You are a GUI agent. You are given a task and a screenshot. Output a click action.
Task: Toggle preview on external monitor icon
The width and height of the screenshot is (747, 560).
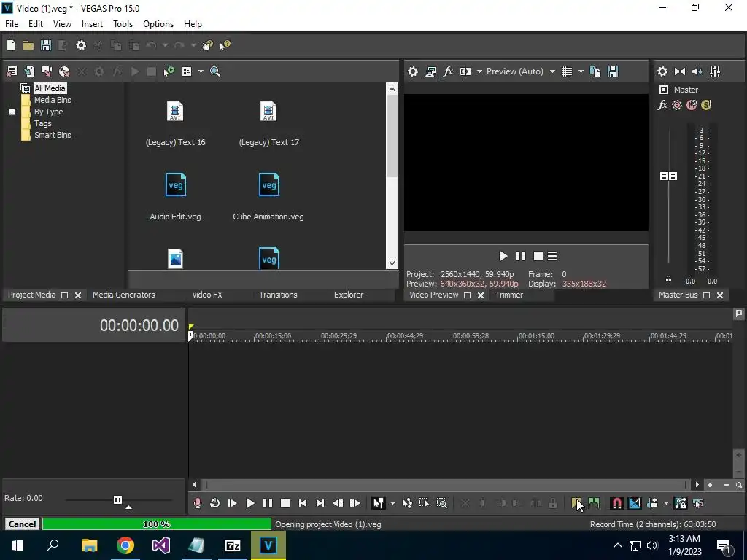430,71
